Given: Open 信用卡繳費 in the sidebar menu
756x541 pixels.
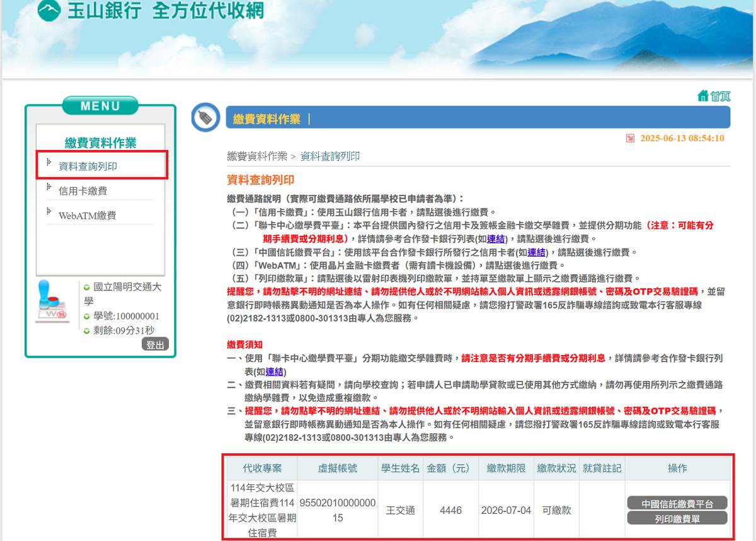Looking at the screenshot, I should coord(83,191).
